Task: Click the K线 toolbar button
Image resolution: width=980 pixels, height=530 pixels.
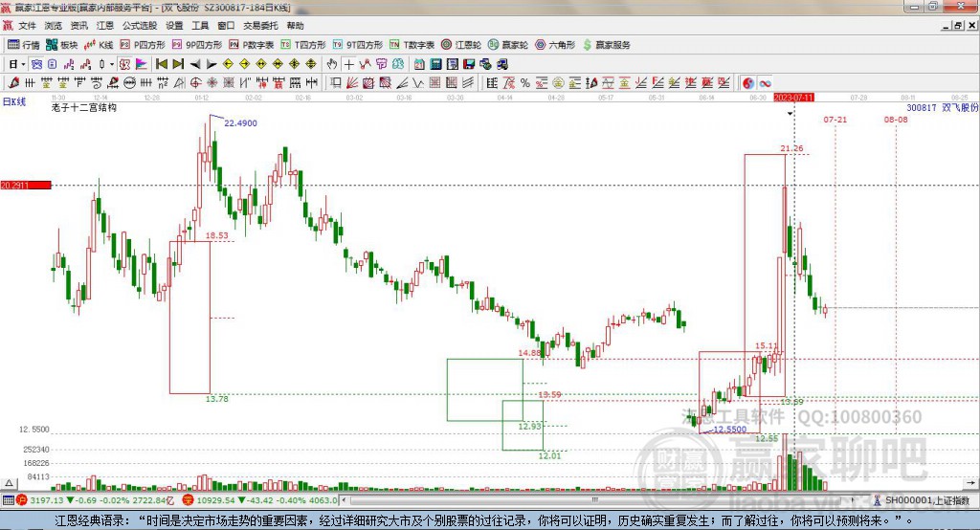Action: [99, 45]
